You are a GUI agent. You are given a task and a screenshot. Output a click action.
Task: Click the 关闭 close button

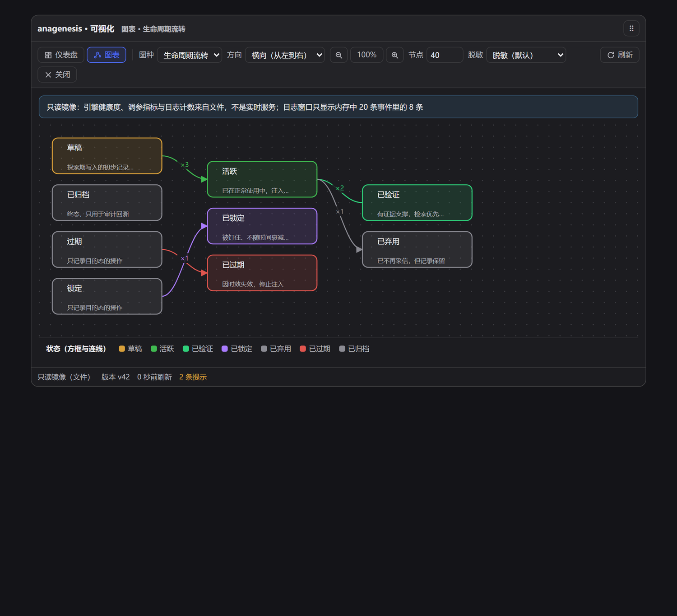pyautogui.click(x=57, y=75)
